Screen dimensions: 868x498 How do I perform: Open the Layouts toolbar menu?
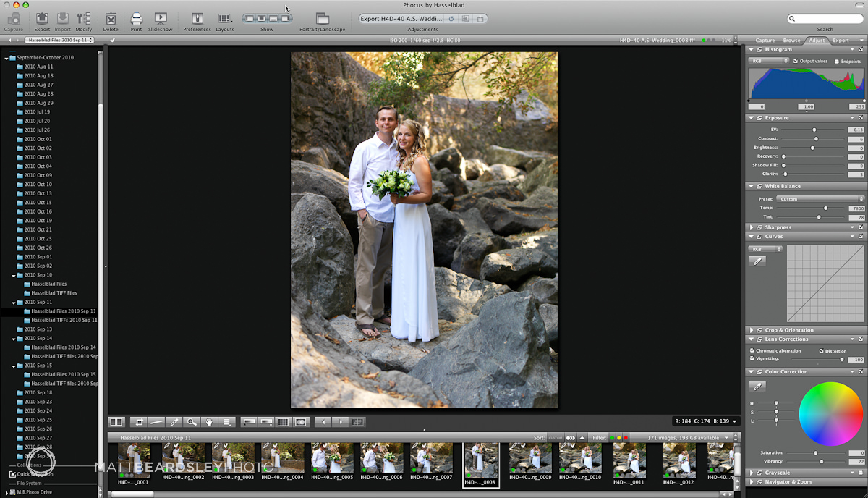[225, 19]
